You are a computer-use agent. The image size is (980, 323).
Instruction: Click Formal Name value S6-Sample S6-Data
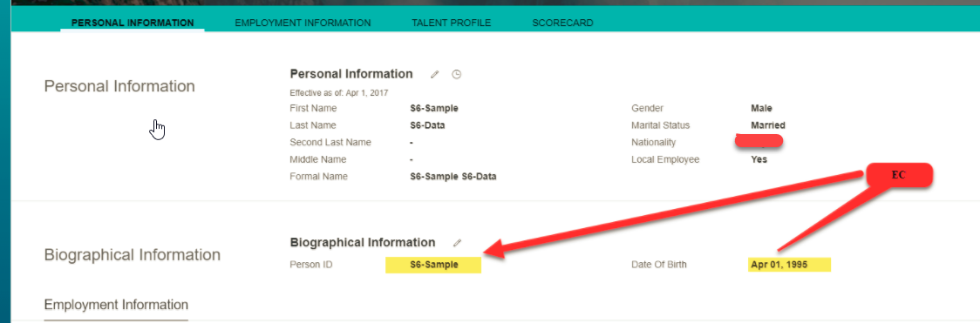[x=453, y=177]
